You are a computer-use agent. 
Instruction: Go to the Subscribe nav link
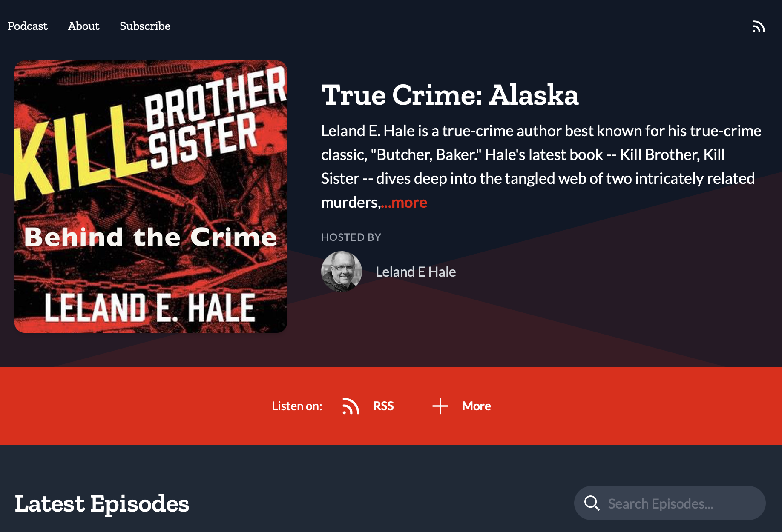coord(145,26)
